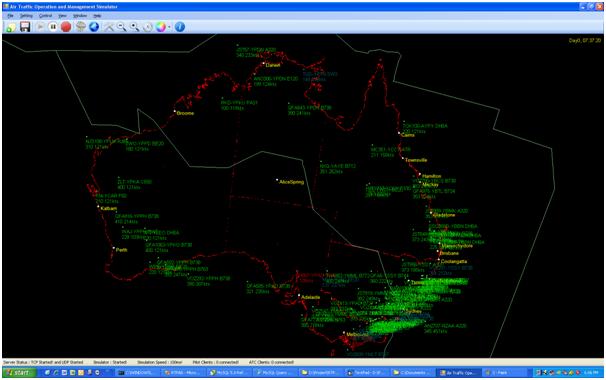606x380 pixels.
Task: Open the View menu
Action: pyautogui.click(x=62, y=15)
